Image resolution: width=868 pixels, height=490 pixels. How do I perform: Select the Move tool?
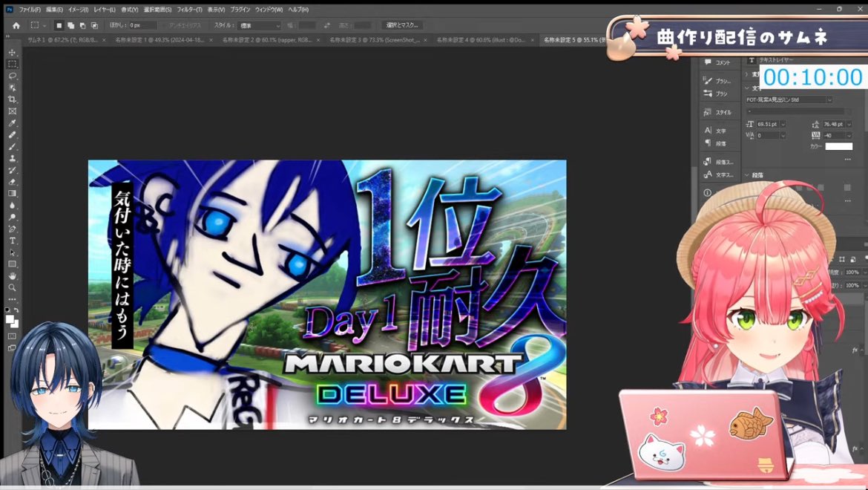[x=12, y=53]
